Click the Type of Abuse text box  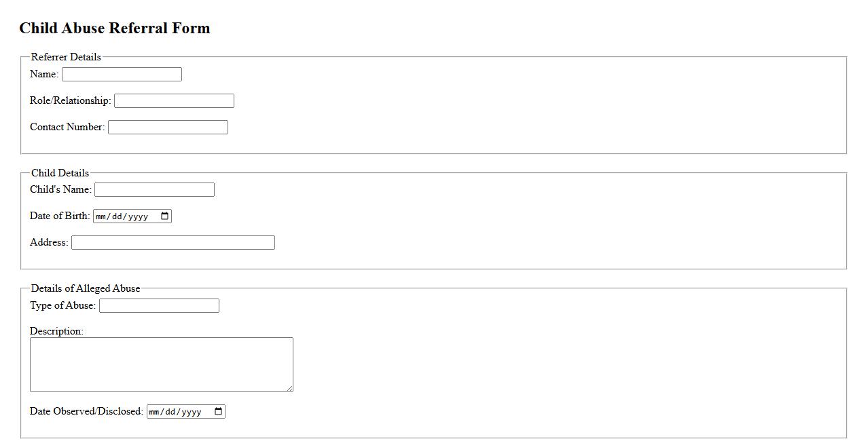[159, 306]
